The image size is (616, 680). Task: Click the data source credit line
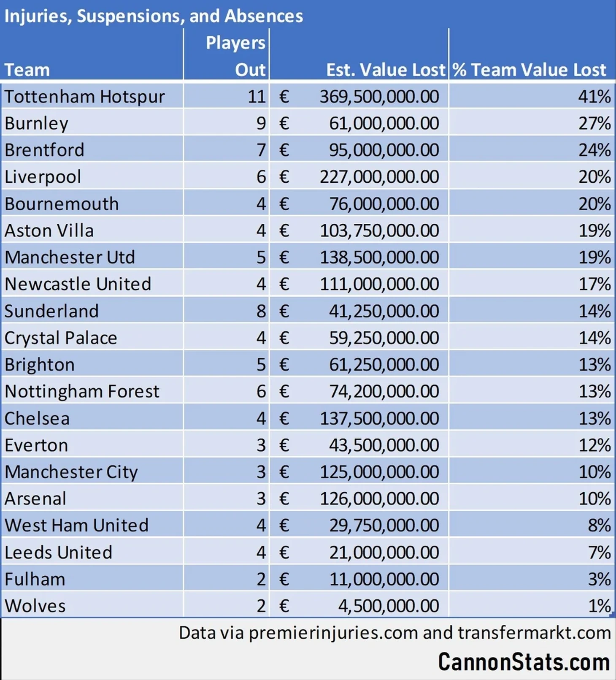[x=394, y=633]
